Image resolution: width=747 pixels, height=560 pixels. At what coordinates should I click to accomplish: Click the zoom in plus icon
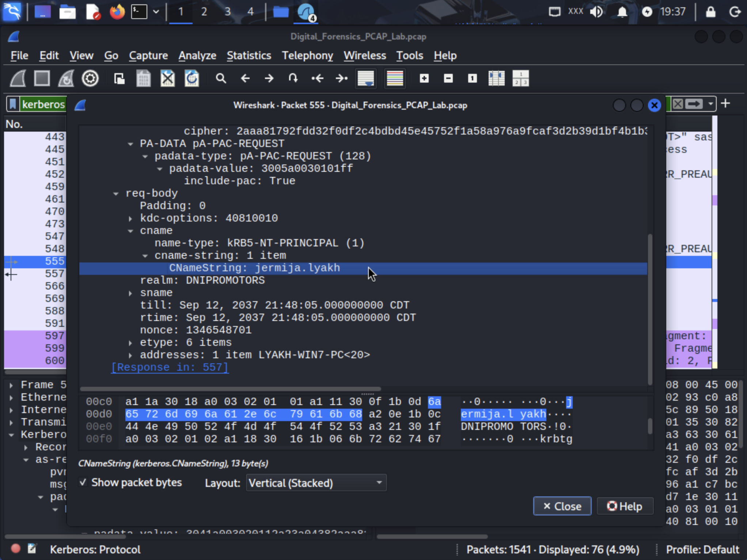point(424,78)
